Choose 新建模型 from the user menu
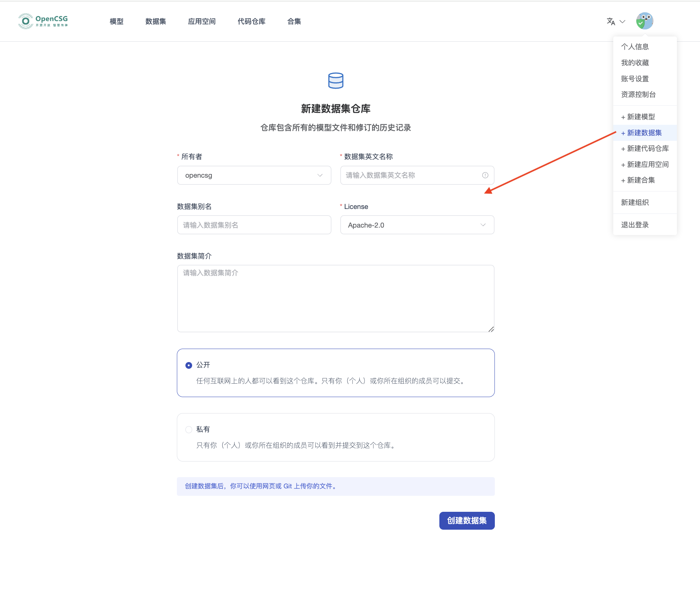This screenshot has height=593, width=700. tap(640, 117)
